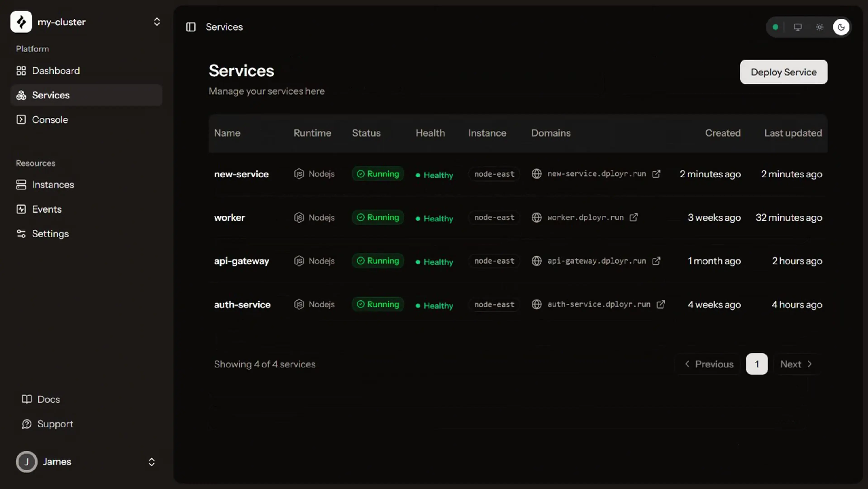Viewport: 868px width, 489px height.
Task: Expand the James user menu chevrons
Action: pos(152,462)
